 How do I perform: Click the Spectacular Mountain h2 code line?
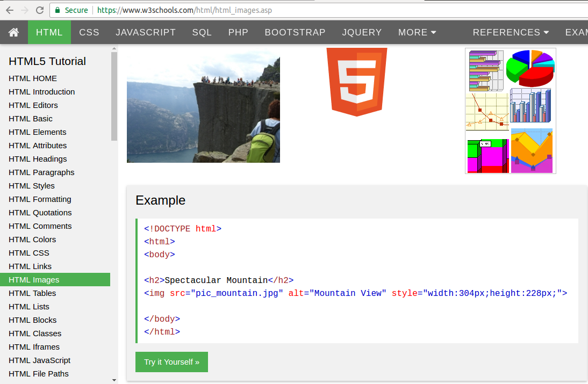[x=219, y=280]
